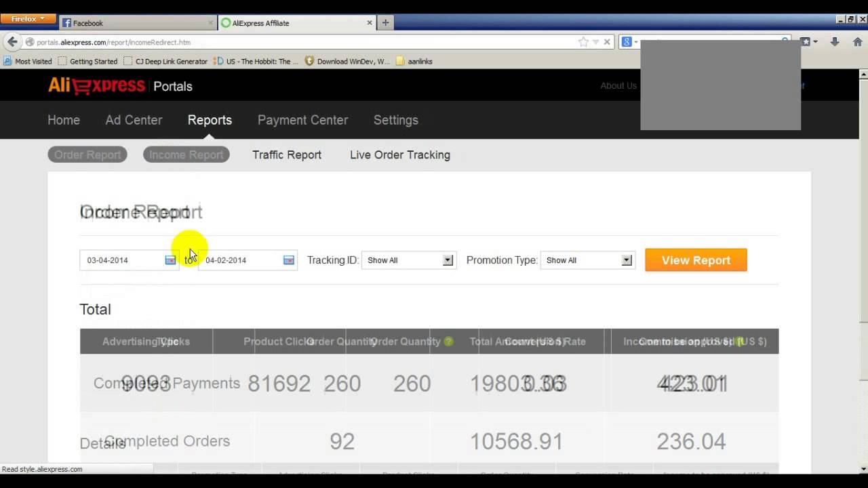This screenshot has height=488, width=868.
Task: Select the Income Report sub-tab
Action: [186, 155]
